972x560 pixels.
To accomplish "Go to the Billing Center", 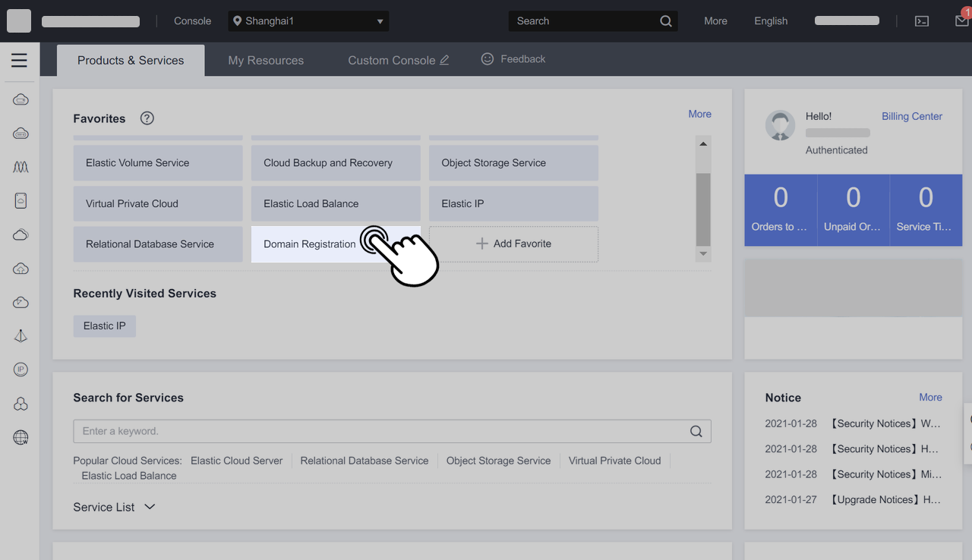I will click(911, 116).
